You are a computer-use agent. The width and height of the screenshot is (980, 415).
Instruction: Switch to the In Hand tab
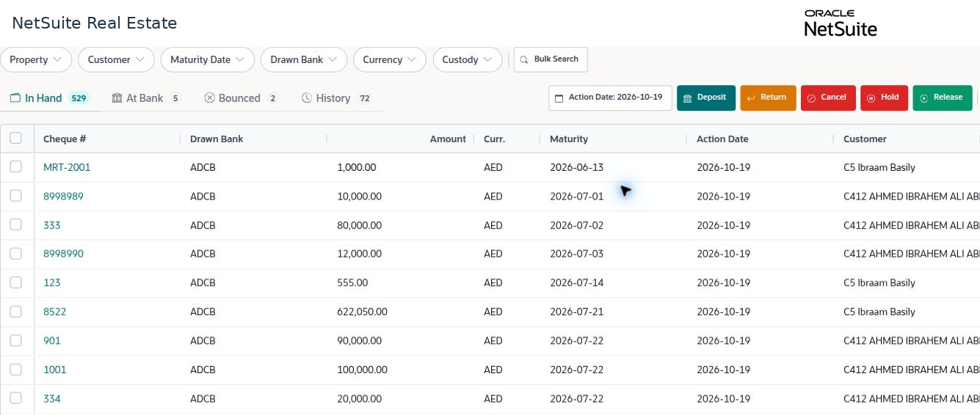(49, 98)
